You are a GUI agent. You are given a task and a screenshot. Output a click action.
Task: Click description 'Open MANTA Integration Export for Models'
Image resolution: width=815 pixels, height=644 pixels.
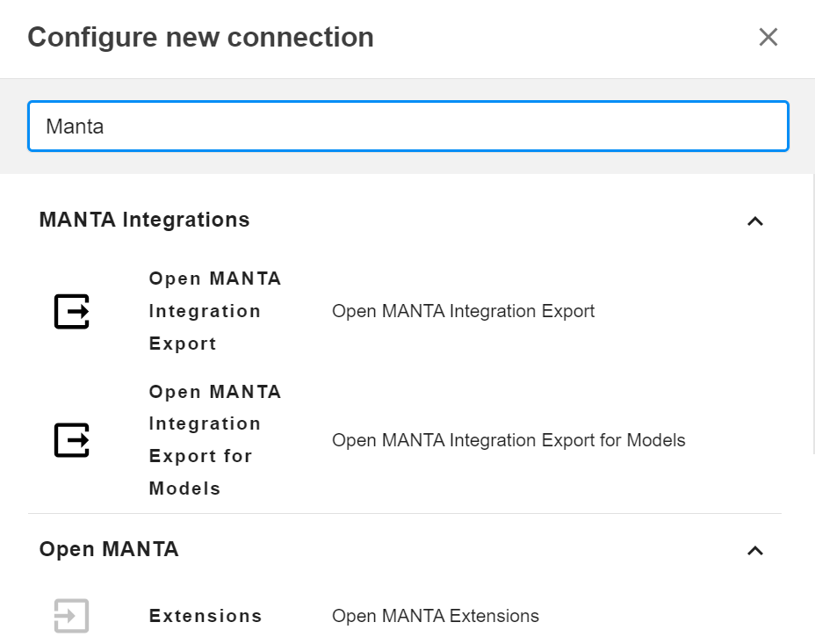[x=508, y=440]
